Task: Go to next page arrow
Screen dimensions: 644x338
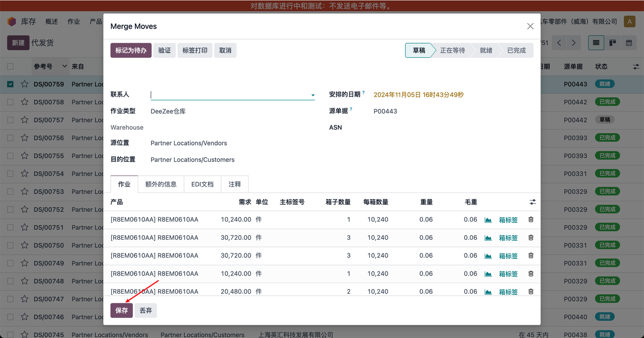Action: (574, 43)
